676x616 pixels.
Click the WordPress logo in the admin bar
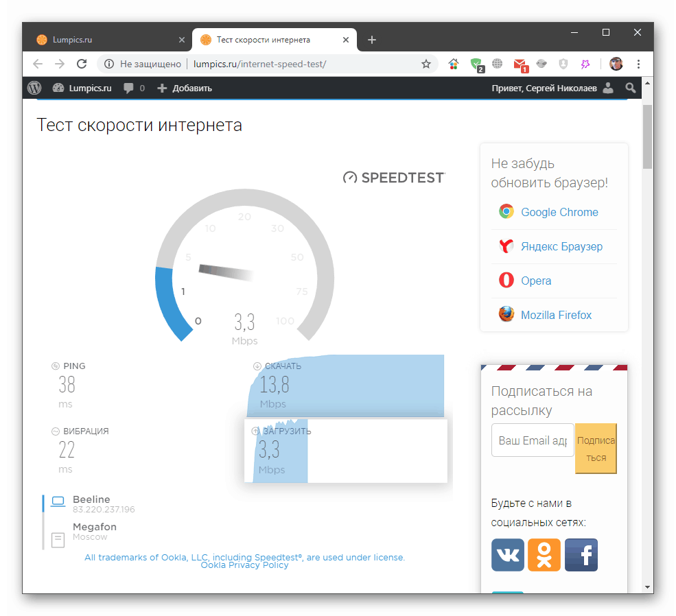point(34,88)
